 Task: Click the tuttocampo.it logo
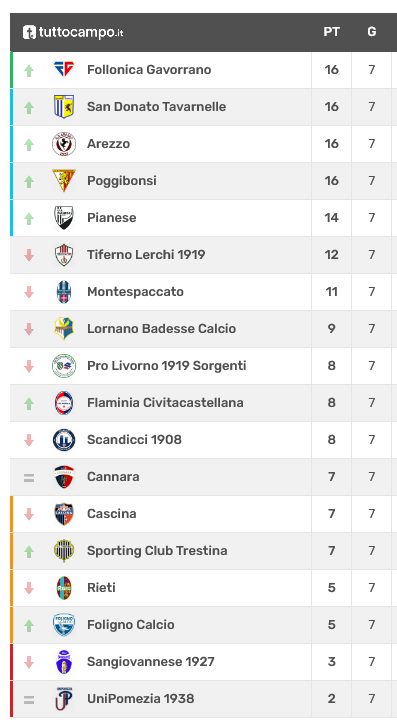point(73,32)
